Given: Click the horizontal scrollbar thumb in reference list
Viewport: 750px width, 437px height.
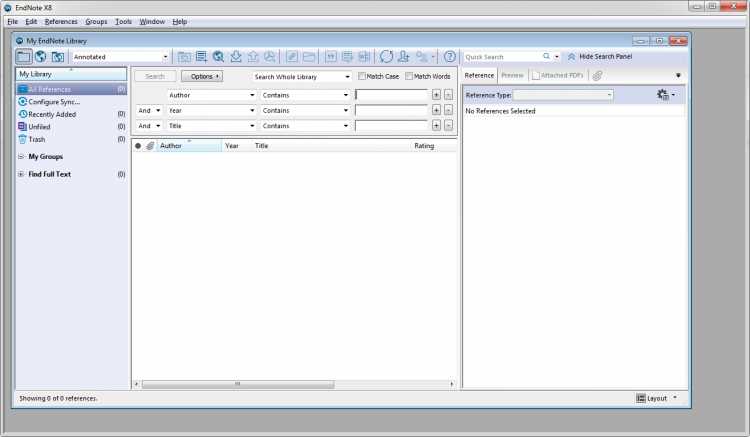Looking at the screenshot, I should pos(238,384).
